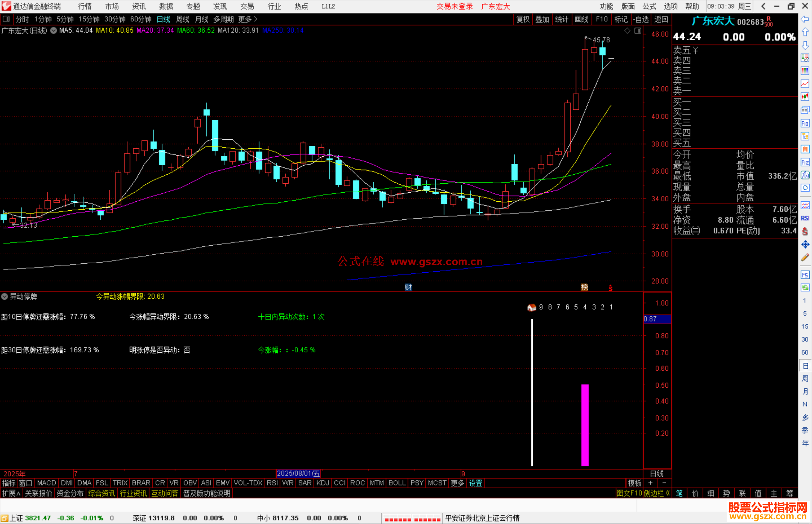Open the 功能 menu
The height and width of the screenshot is (524, 812).
[x=606, y=6]
